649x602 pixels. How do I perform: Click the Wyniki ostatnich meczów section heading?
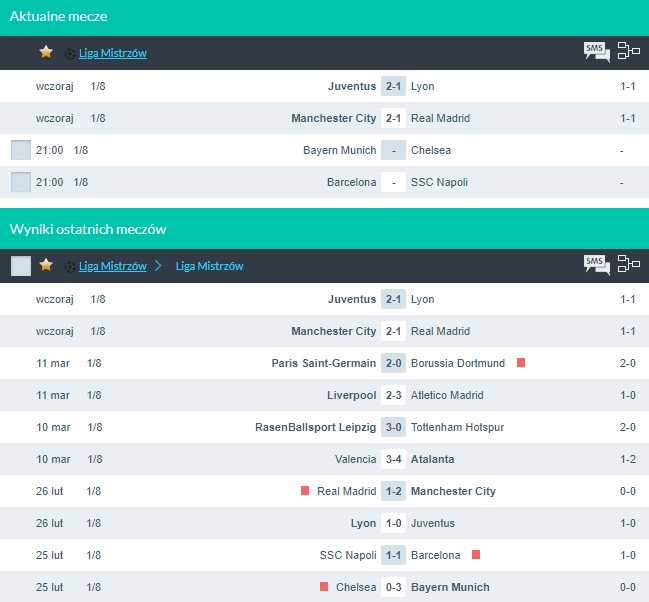tap(88, 229)
